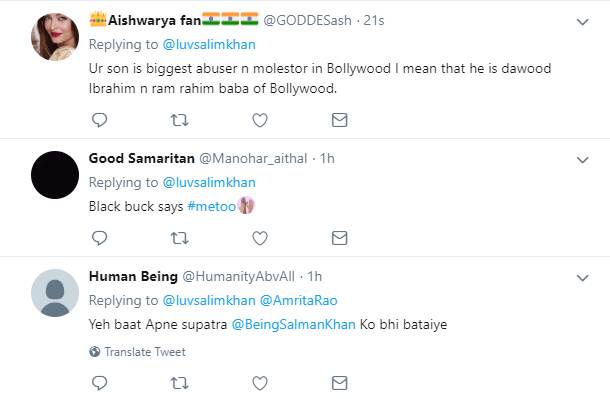The width and height of the screenshot is (610, 399).
Task: Like the Aishwarya fan tweet
Action: pyautogui.click(x=259, y=120)
